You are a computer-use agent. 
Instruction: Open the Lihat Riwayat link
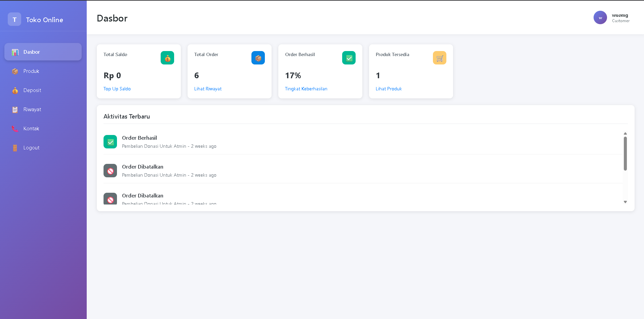click(208, 89)
